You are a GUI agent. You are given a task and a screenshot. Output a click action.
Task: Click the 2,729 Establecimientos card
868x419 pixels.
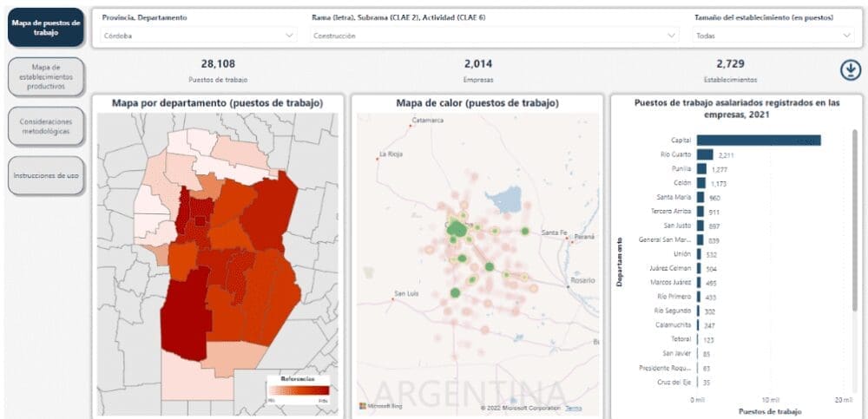[730, 70]
